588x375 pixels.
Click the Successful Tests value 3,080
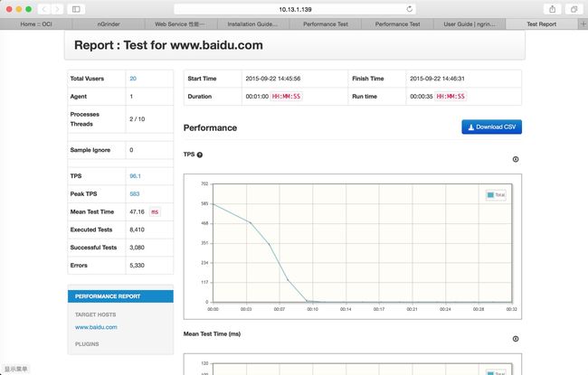click(x=137, y=248)
